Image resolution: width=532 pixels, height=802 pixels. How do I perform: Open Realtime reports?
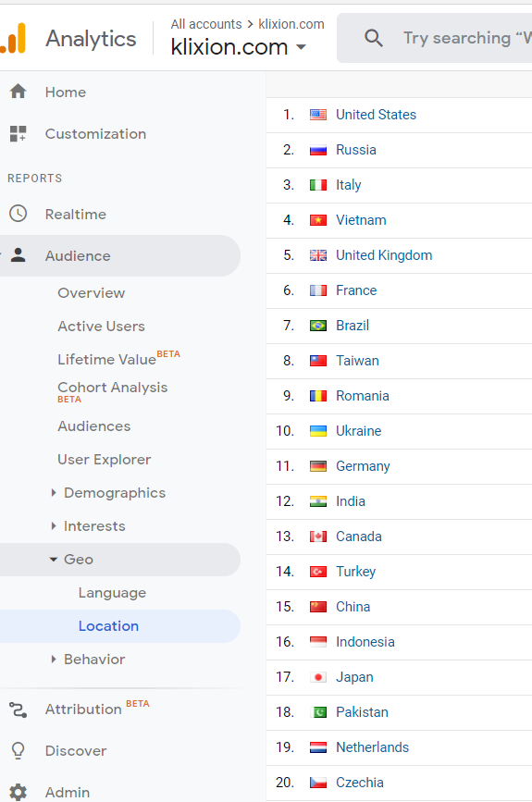[76, 215]
